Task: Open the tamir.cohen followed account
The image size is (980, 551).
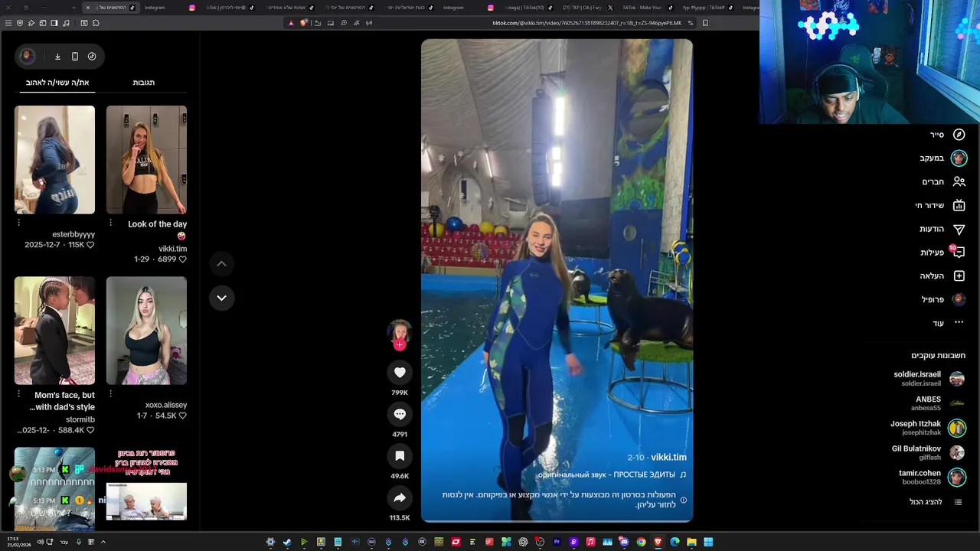Action: click(931, 477)
